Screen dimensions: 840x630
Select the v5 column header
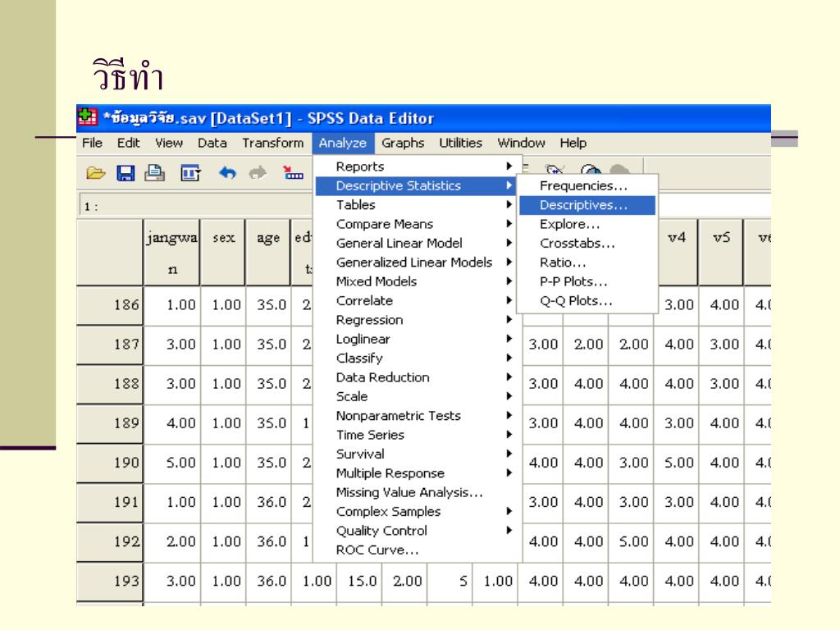[722, 253]
